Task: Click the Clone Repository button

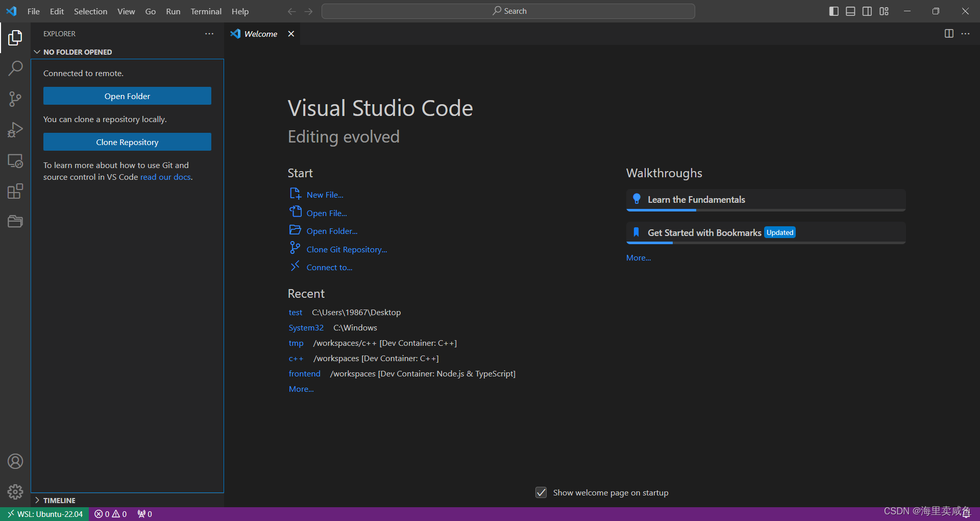Action: (x=127, y=141)
